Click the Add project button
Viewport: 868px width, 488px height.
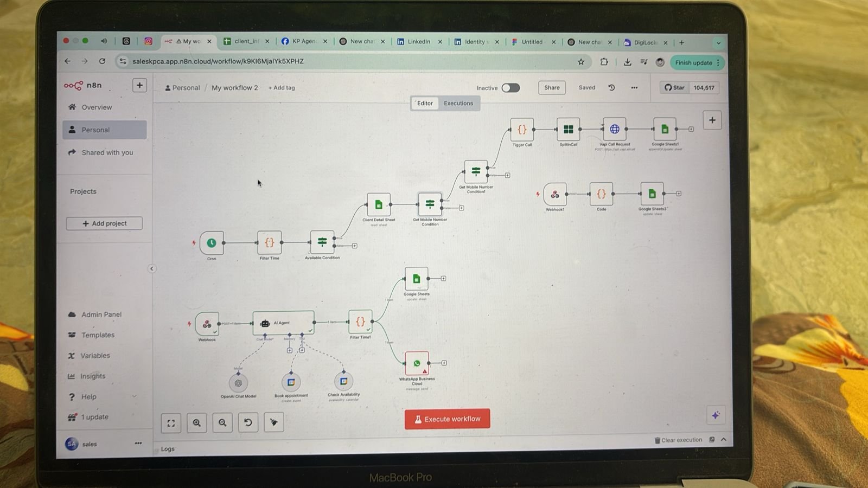click(x=104, y=223)
